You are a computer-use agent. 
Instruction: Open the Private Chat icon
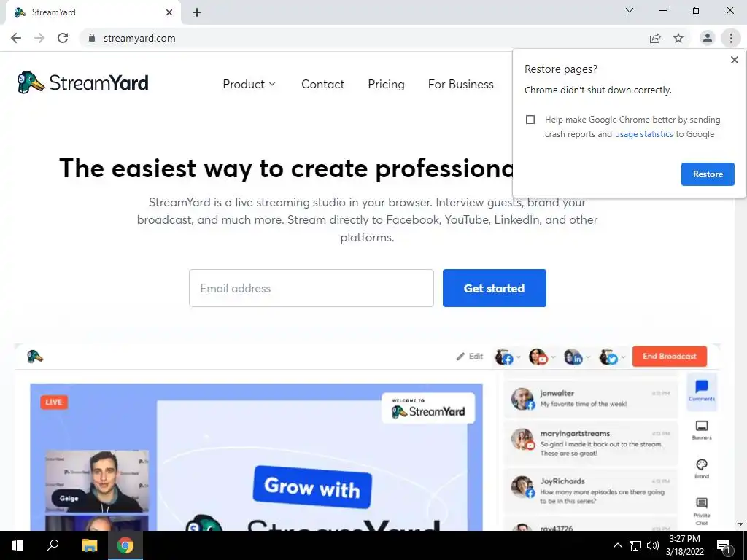click(702, 511)
